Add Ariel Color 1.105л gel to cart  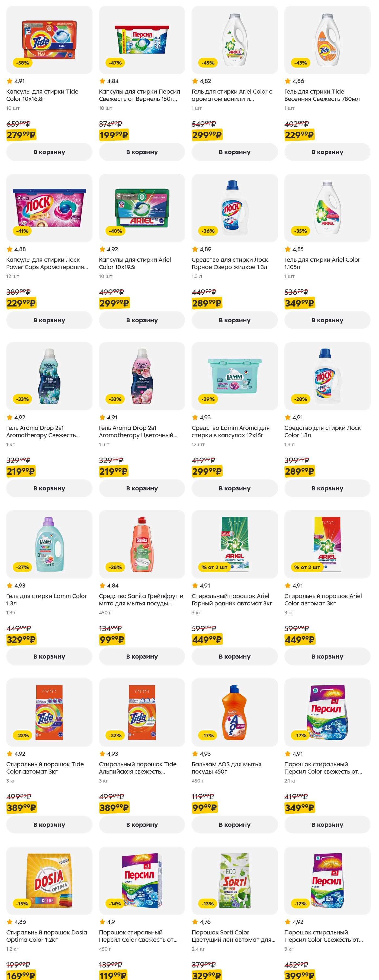coord(327,320)
